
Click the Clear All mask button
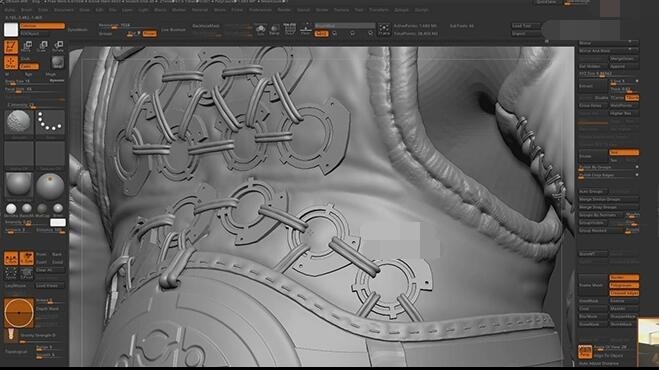pos(50,270)
